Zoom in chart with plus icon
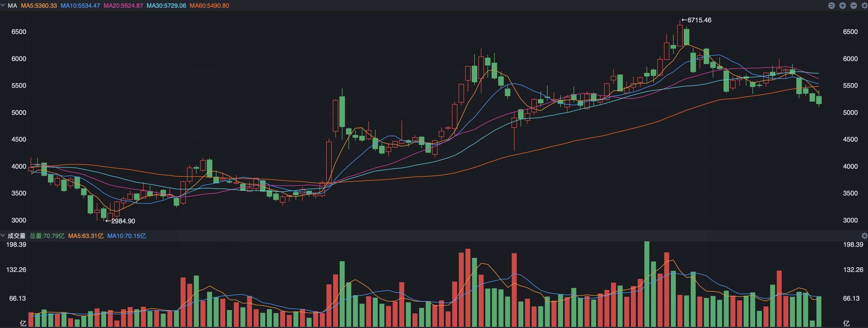 842,6
